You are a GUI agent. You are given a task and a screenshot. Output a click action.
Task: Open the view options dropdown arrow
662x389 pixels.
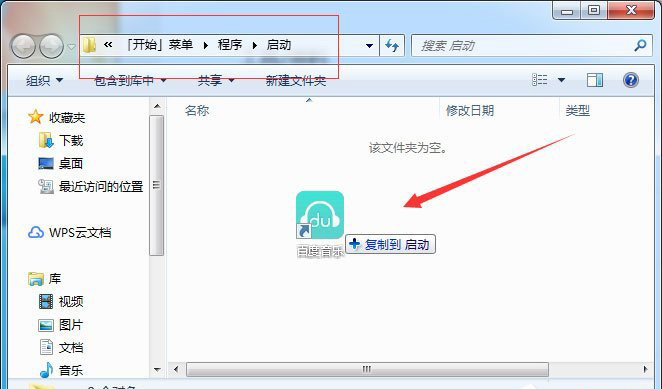[562, 79]
